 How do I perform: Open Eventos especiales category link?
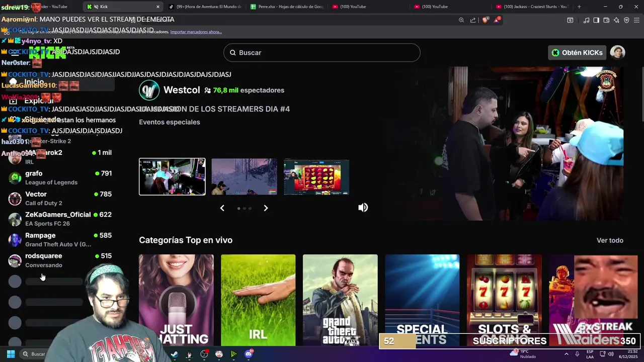170,122
